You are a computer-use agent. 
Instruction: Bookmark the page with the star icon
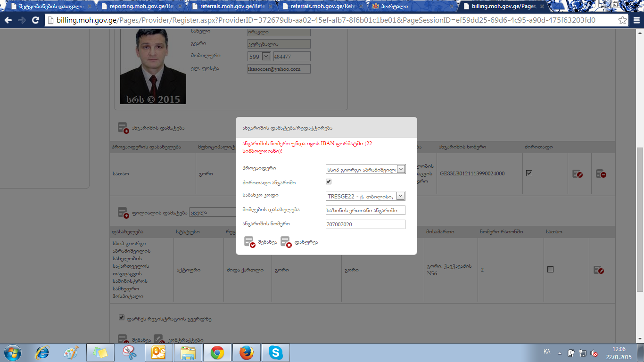[x=623, y=20]
